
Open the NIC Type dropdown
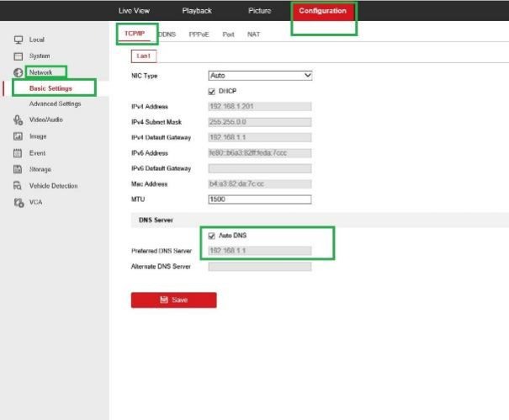coord(259,76)
